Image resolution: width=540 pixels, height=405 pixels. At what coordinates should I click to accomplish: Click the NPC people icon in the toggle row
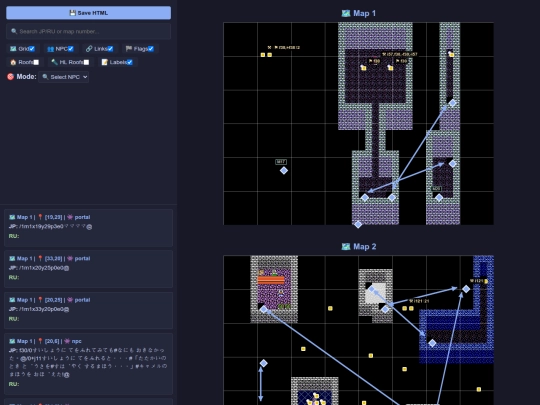[51, 49]
